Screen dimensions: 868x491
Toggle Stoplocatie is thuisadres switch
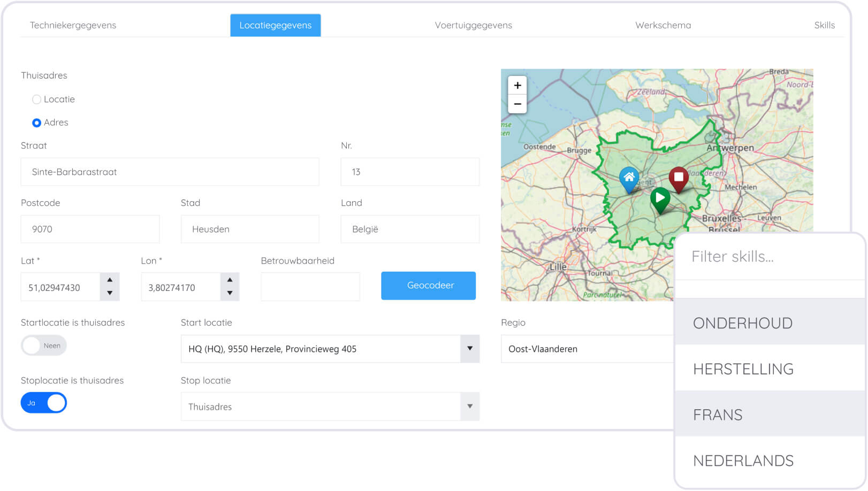coord(44,403)
